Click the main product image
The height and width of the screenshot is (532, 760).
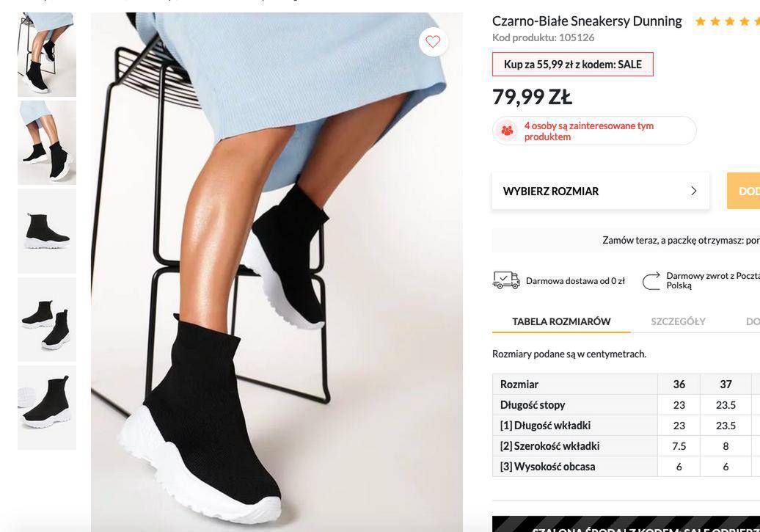277,272
